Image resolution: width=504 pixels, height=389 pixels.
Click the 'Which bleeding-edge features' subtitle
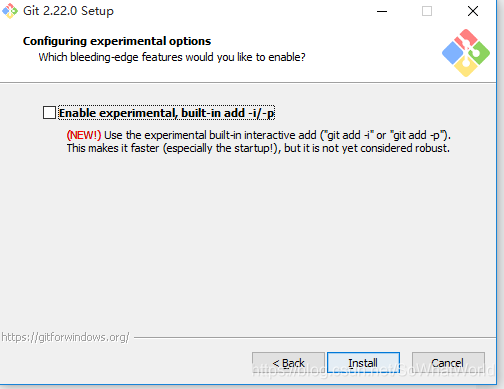pyautogui.click(x=172, y=57)
